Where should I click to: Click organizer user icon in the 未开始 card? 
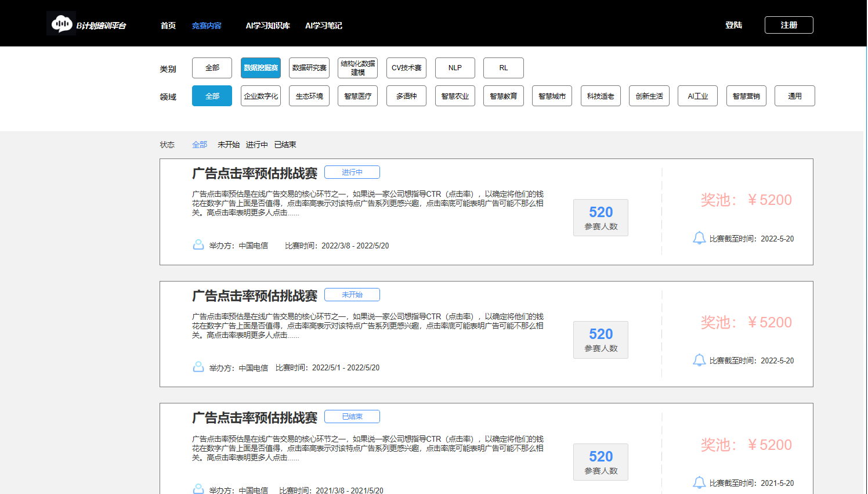click(x=198, y=367)
